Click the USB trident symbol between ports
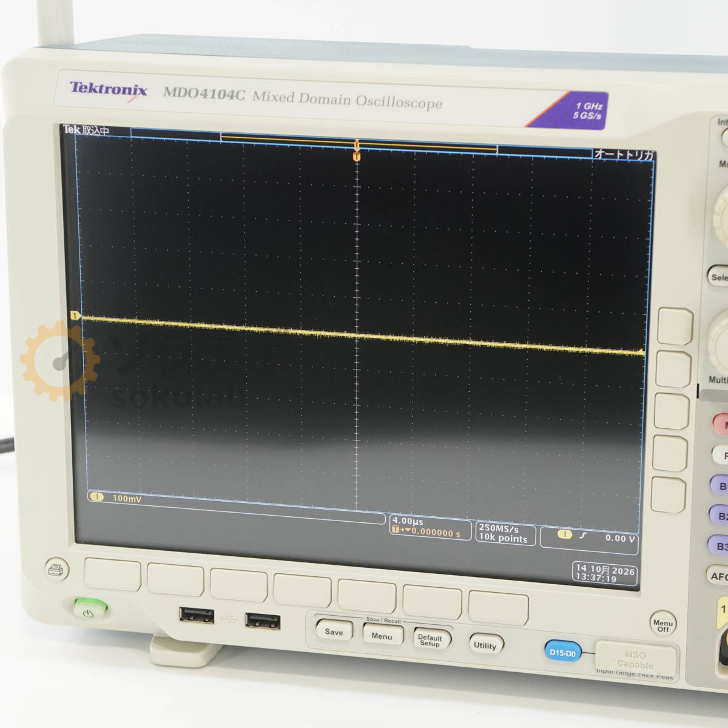 [x=229, y=619]
